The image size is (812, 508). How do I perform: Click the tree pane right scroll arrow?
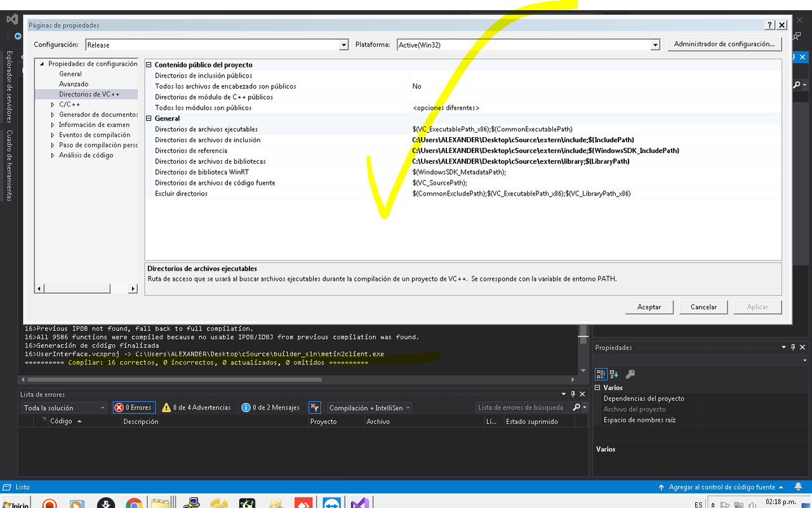[x=133, y=289]
